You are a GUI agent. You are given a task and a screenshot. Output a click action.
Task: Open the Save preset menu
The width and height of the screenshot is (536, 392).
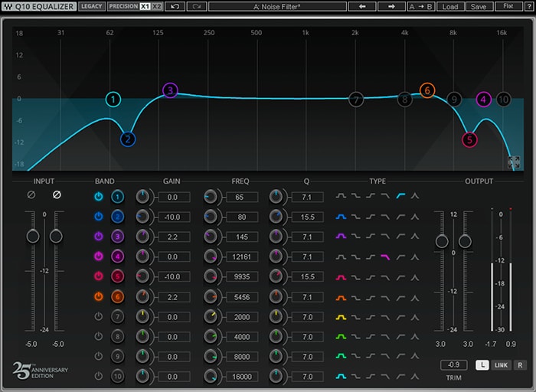478,6
